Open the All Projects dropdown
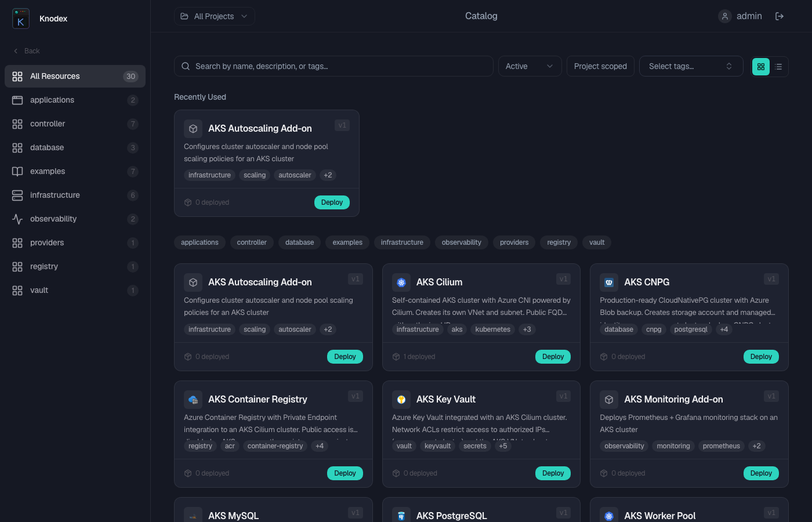The width and height of the screenshot is (812, 522). (214, 16)
